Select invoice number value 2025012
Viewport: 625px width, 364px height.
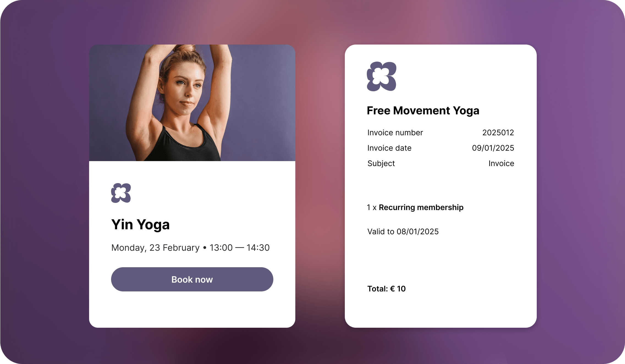[x=498, y=133]
